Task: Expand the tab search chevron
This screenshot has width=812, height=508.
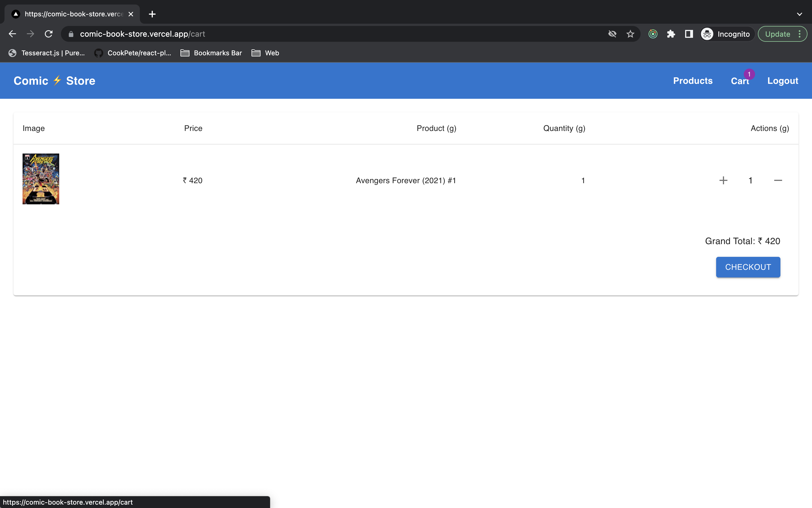Action: (799, 14)
